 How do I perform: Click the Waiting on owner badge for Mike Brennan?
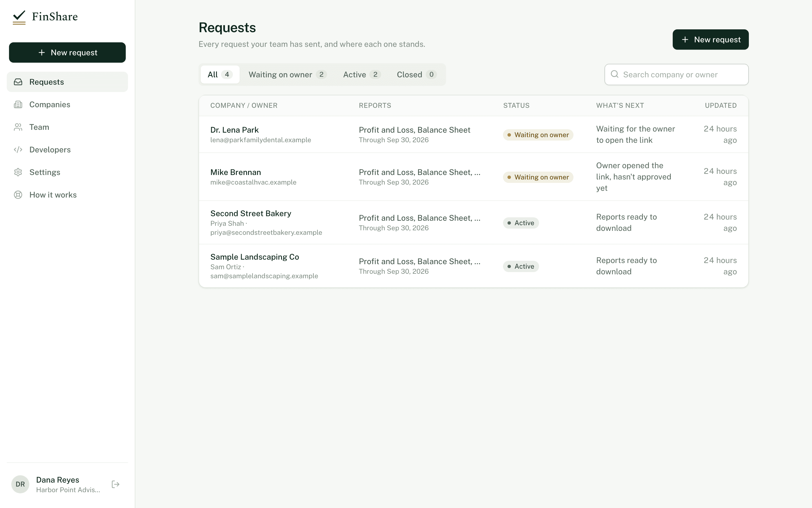tap(538, 177)
